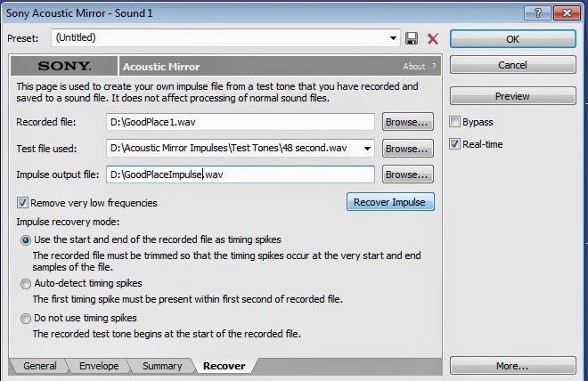The height and width of the screenshot is (381, 588).
Task: Click the Preview button
Action: point(512,96)
